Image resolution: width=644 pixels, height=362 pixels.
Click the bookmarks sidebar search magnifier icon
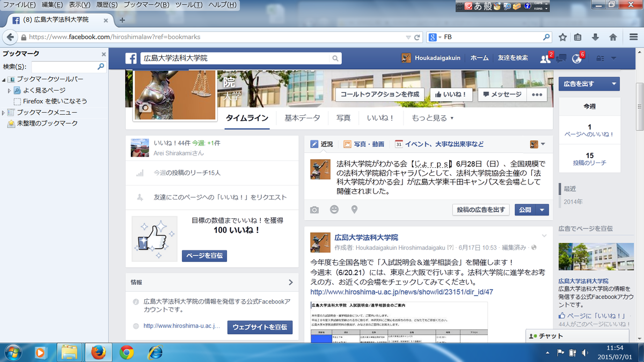100,67
